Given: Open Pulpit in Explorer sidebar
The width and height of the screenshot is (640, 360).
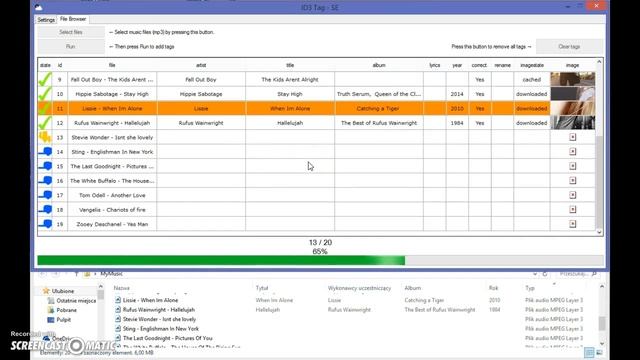Looking at the screenshot, I should pos(63,320).
